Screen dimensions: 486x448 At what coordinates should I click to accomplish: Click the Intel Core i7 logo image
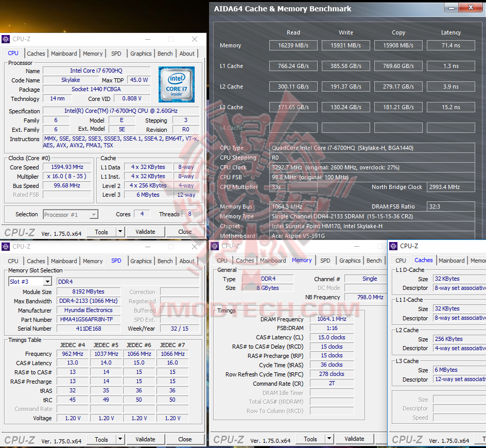(177, 84)
